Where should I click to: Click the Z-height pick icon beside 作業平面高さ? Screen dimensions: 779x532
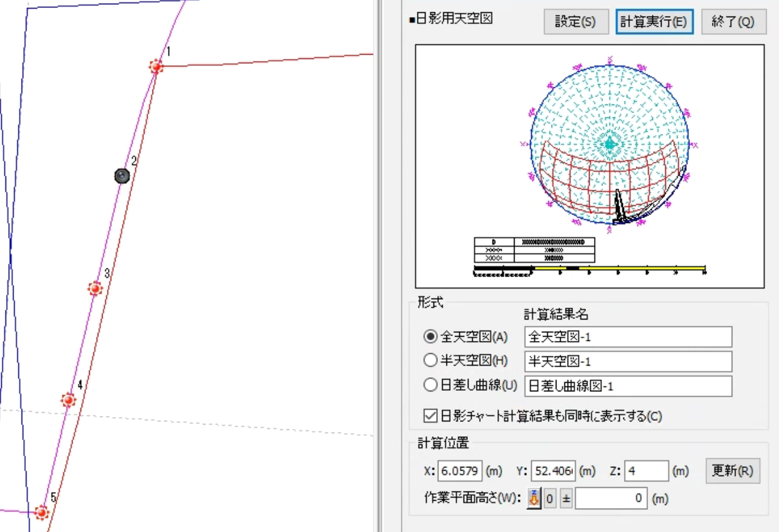click(534, 498)
